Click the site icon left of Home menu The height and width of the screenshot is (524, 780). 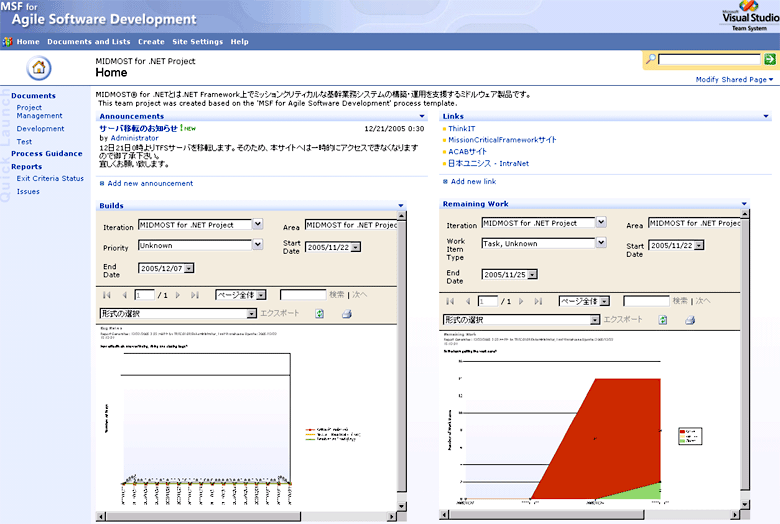point(7,42)
